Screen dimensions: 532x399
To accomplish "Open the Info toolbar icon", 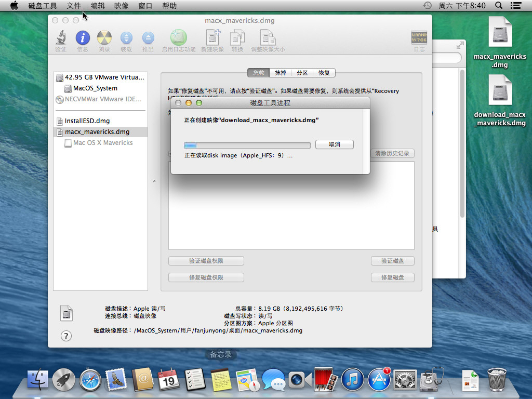I will (83, 37).
